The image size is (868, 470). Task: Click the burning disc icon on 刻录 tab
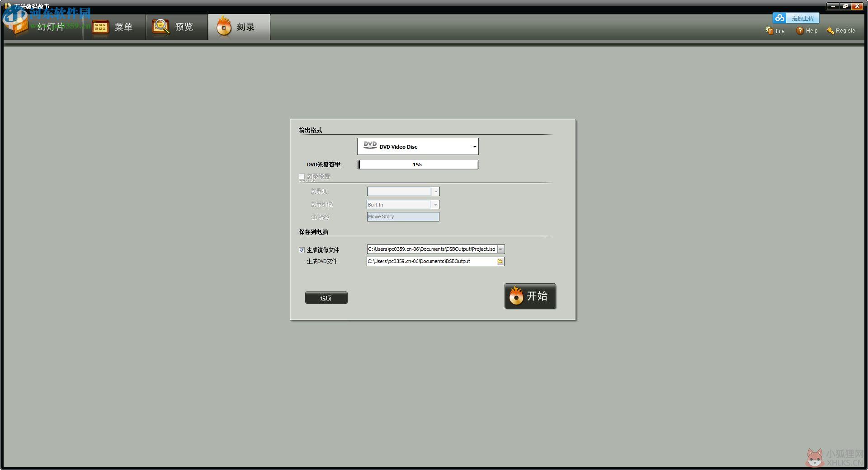click(223, 26)
